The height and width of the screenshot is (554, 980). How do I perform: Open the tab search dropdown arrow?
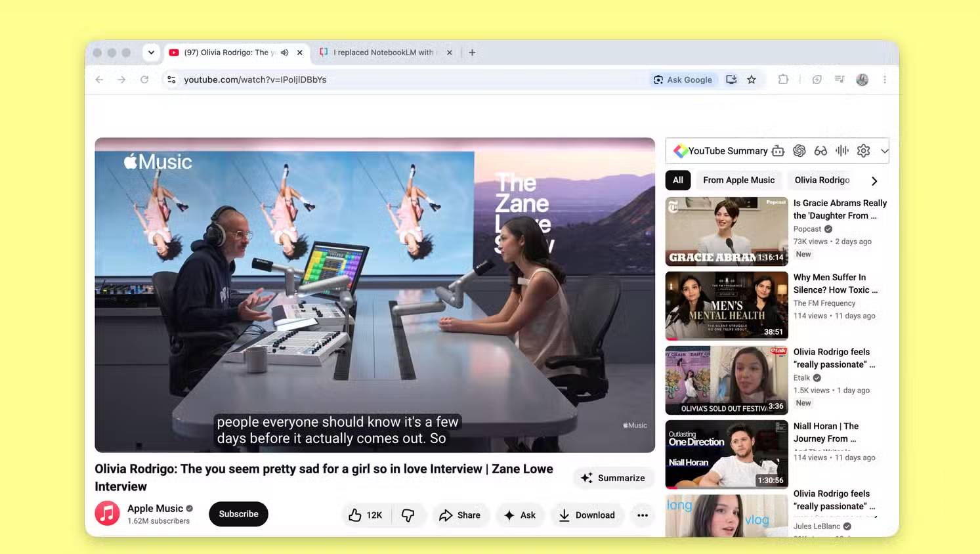tap(151, 53)
